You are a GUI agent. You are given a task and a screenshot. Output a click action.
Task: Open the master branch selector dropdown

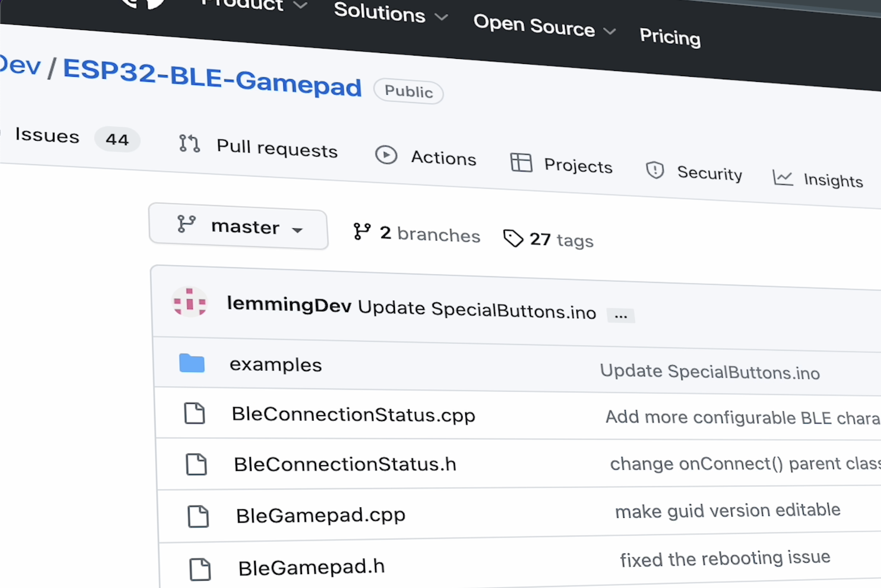point(238,227)
